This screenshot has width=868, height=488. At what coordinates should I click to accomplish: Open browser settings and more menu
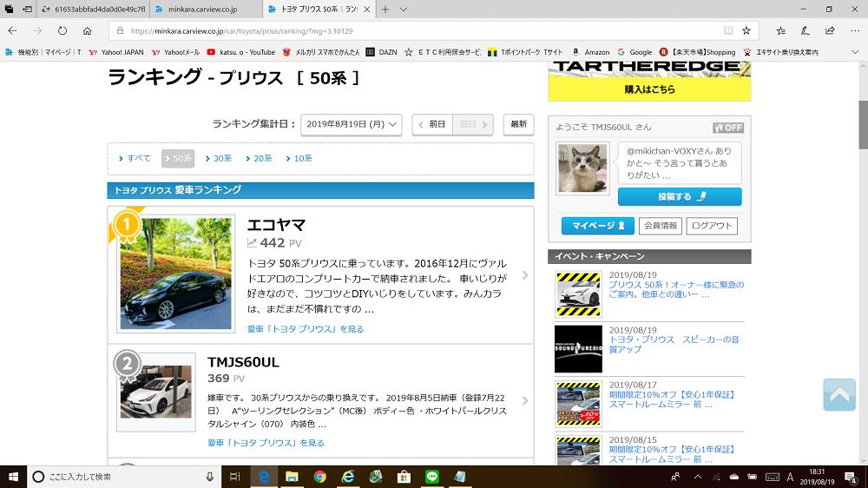pyautogui.click(x=855, y=31)
